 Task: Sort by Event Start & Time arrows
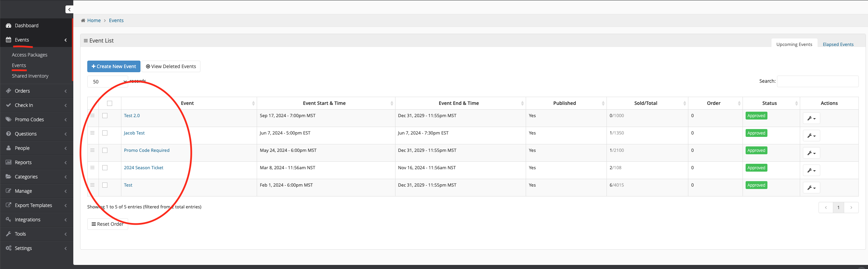pyautogui.click(x=392, y=104)
